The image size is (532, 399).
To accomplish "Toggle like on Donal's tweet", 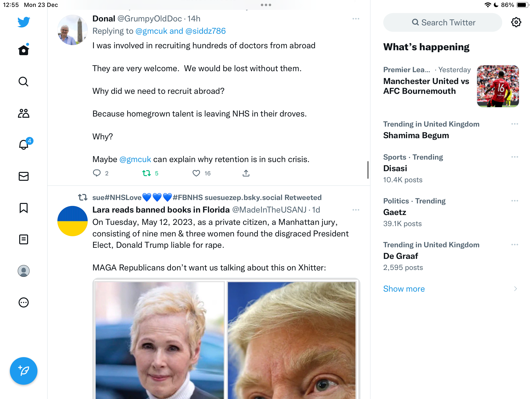I will [196, 173].
